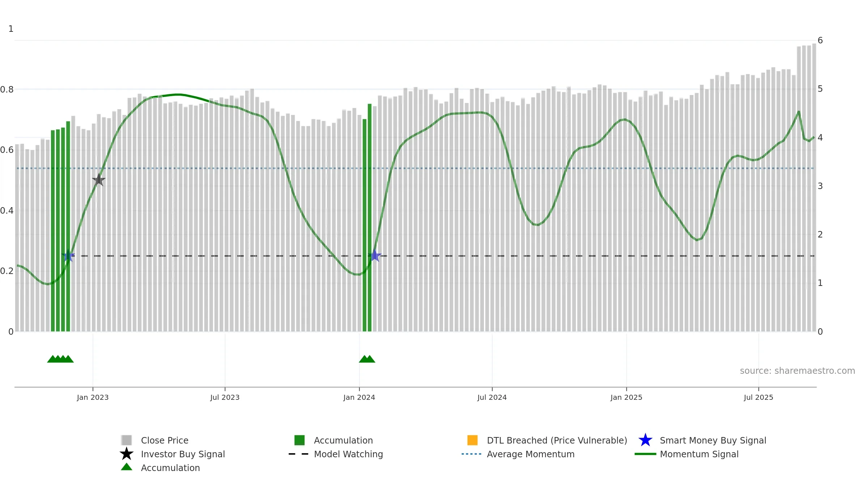The image size is (868, 488).
Task: Click the blue Smart Money Buy Signal legend star
Action: (645, 440)
